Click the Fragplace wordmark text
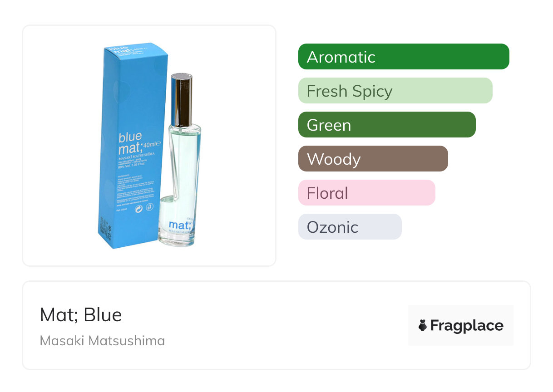 click(x=466, y=325)
